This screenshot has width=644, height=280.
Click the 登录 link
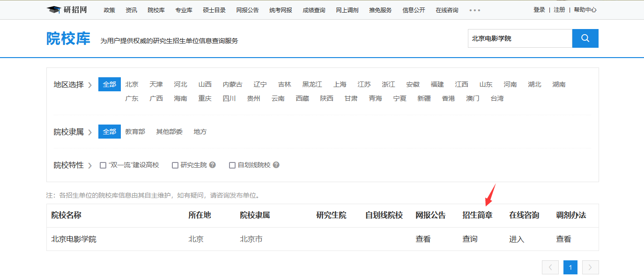pos(540,9)
